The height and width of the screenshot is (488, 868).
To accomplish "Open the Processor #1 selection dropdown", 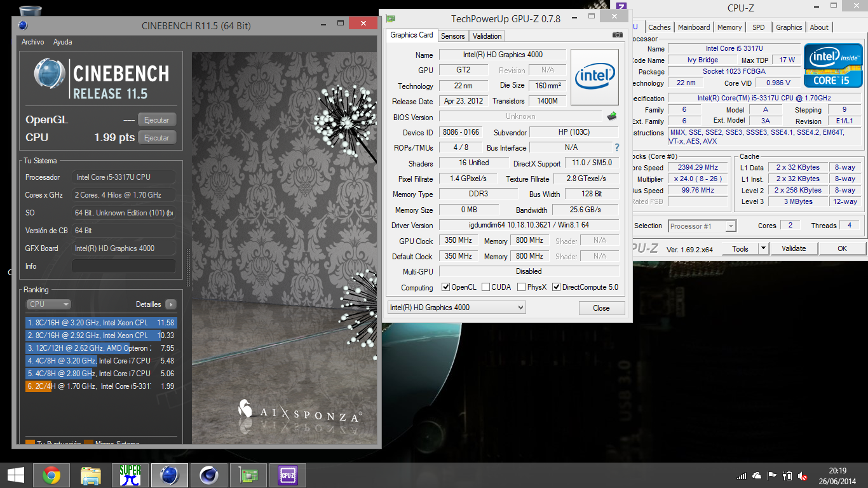I will pos(702,226).
